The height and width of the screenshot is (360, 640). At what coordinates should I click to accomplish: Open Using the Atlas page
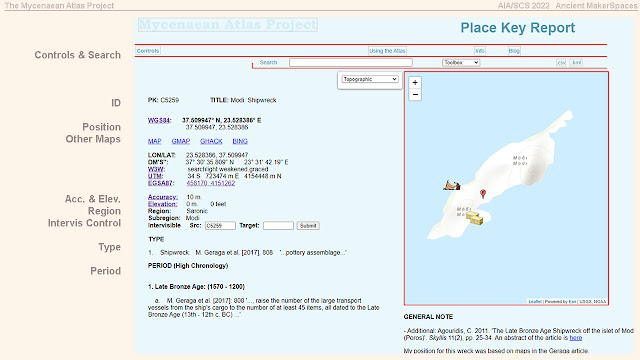[x=387, y=51]
